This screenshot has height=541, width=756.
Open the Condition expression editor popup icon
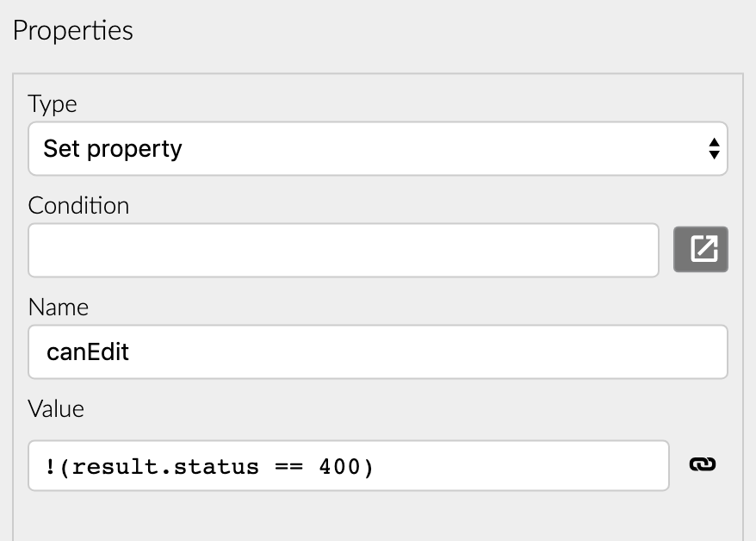click(701, 249)
